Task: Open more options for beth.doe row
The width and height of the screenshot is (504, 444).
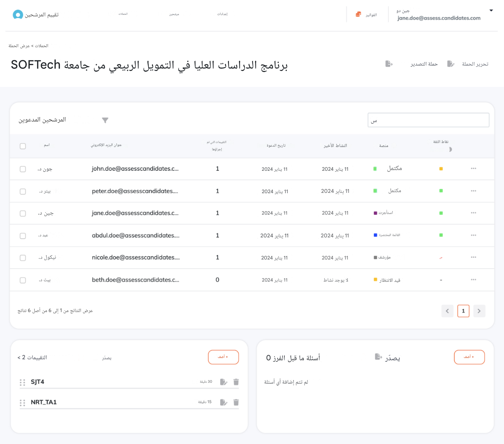Action: coord(473,280)
